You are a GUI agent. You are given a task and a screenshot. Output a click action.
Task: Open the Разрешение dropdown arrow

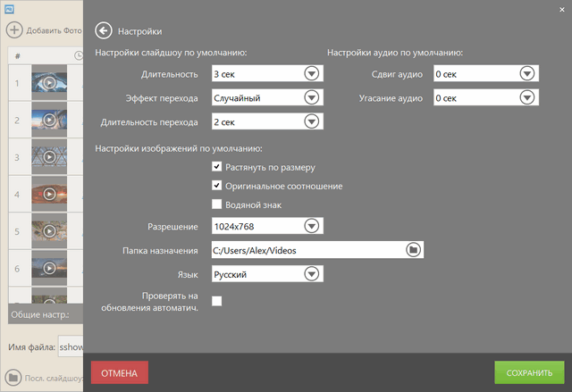(x=312, y=226)
